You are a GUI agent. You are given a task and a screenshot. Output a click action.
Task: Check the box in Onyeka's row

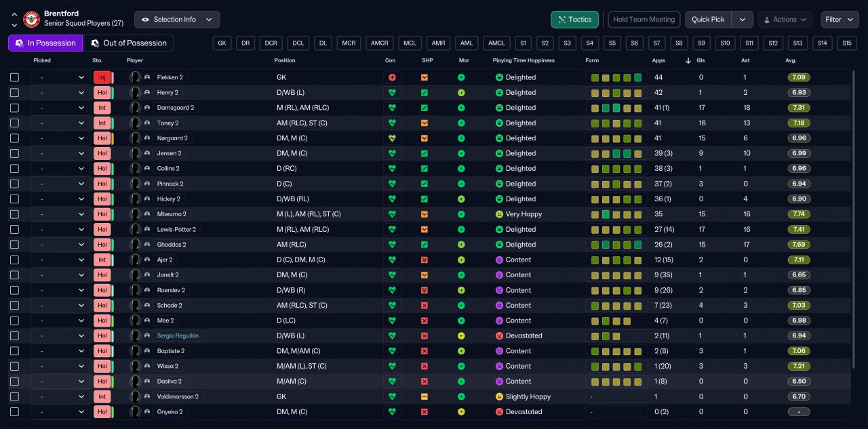(15, 411)
